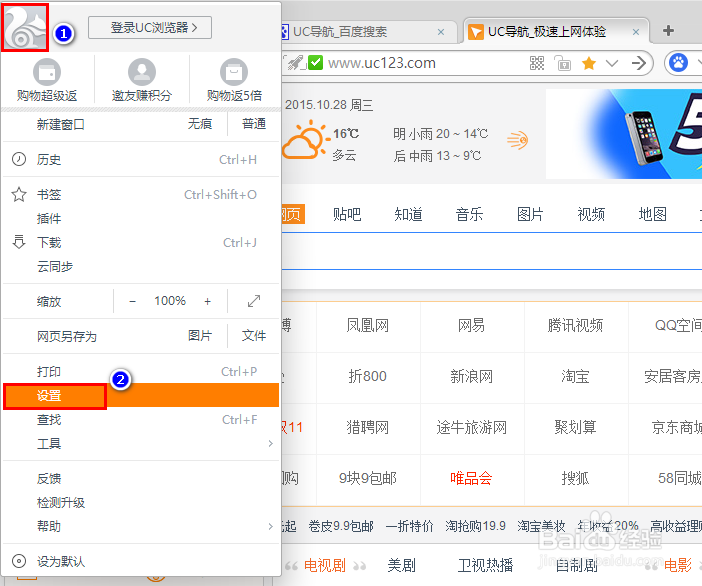This screenshot has height=586, width=702.
Task: Click the fullscreen diagonal arrows icon
Action: point(254,301)
